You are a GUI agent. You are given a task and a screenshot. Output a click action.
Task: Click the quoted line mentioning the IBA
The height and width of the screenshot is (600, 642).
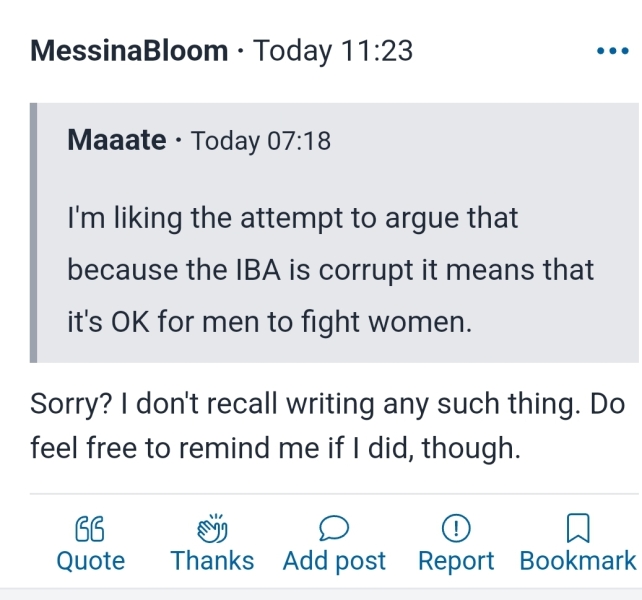(330, 269)
